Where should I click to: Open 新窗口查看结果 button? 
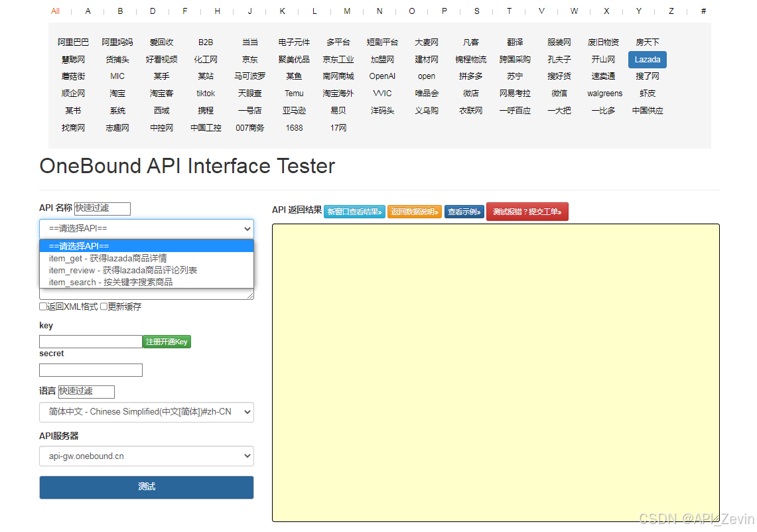point(354,212)
